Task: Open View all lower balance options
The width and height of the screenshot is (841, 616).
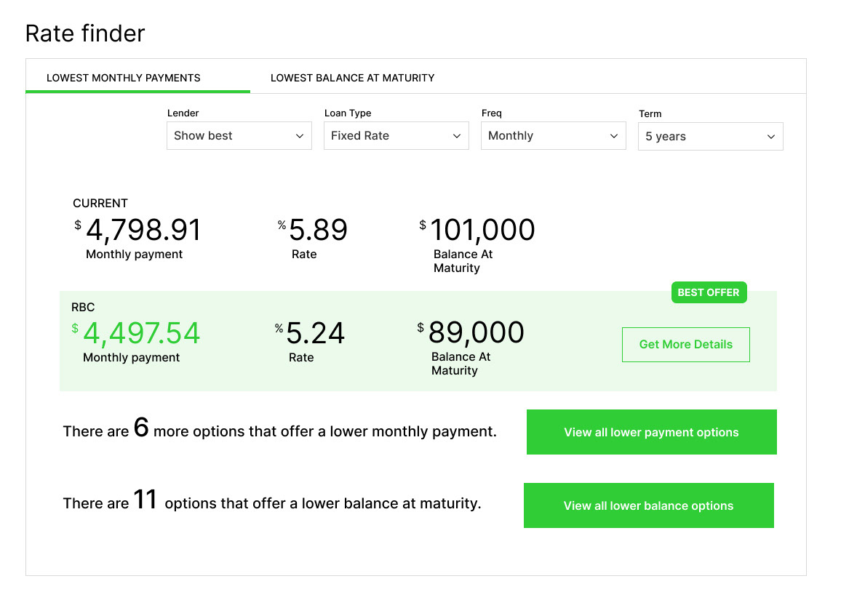Action: [648, 505]
